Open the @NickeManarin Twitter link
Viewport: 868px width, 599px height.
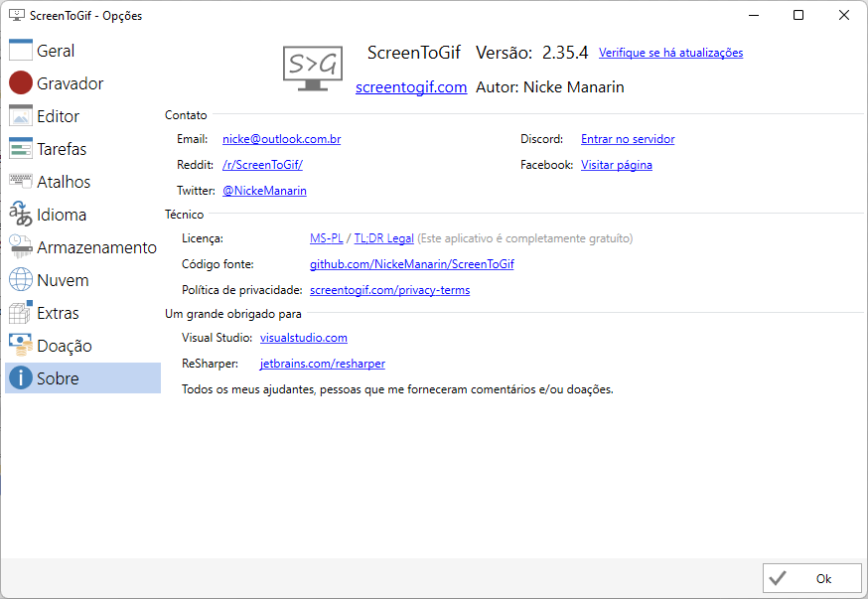(x=264, y=191)
